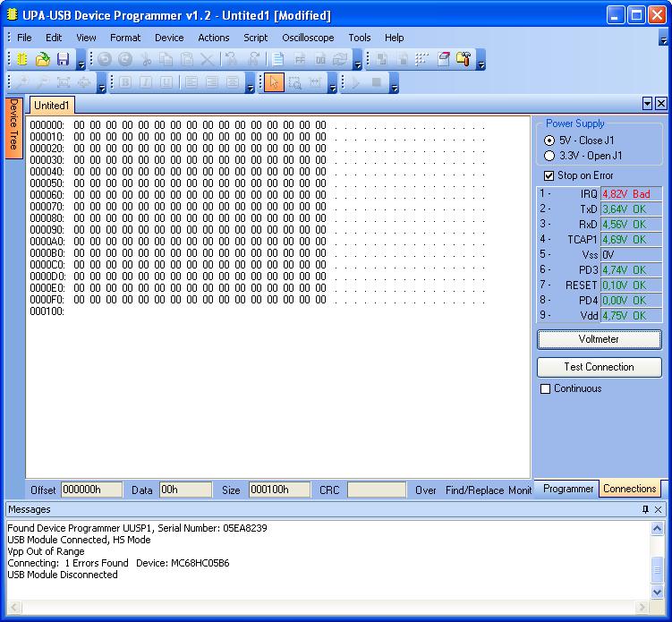Open the document tab list dropdown
Image resolution: width=672 pixels, height=622 pixels.
pos(648,103)
